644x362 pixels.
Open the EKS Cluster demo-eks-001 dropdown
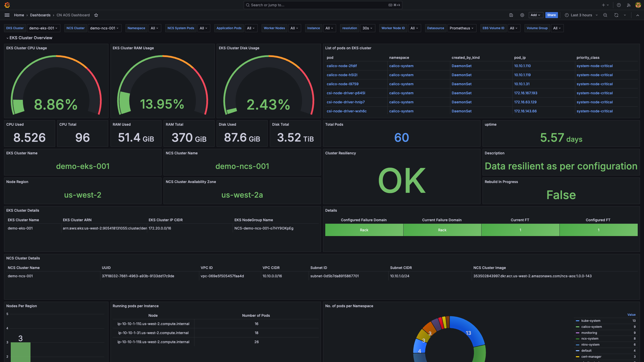43,28
